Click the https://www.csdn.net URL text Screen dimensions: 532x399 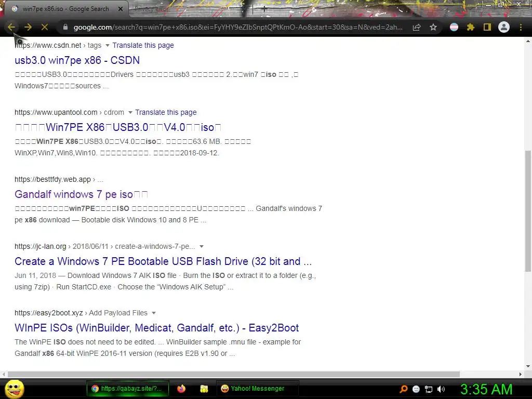tap(48, 45)
